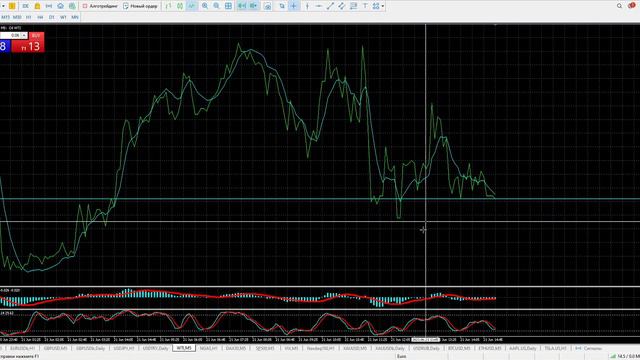The width and height of the screenshot is (640, 360).
Task: Switch chart to bar chart type
Action: click(x=168, y=6)
